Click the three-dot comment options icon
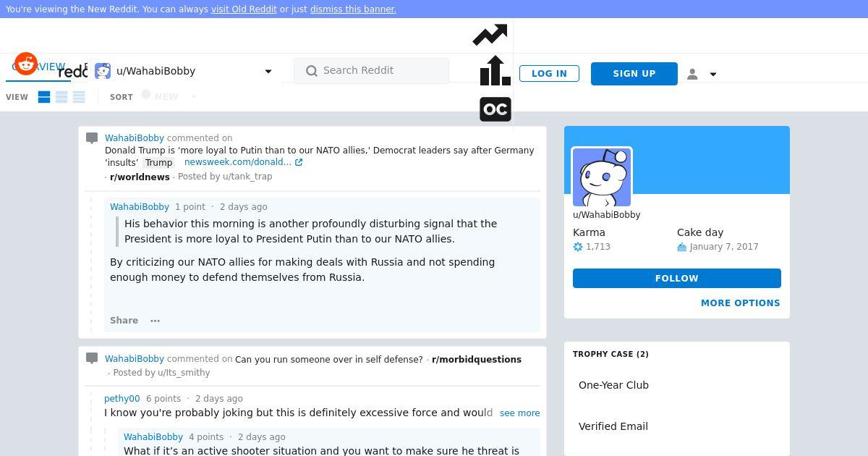The image size is (868, 456). click(x=155, y=321)
